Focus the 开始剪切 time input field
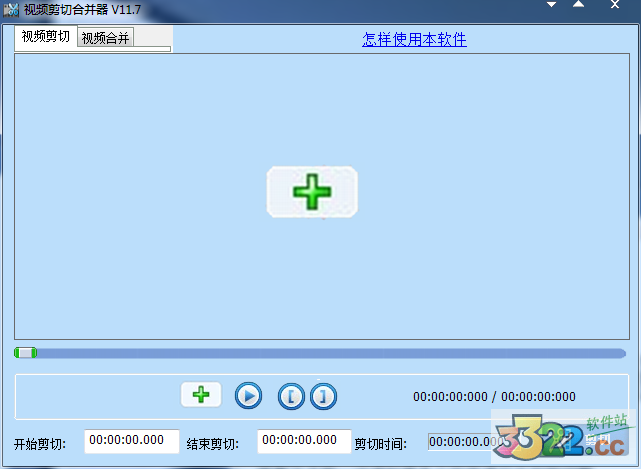This screenshot has width=641, height=469. [132, 441]
